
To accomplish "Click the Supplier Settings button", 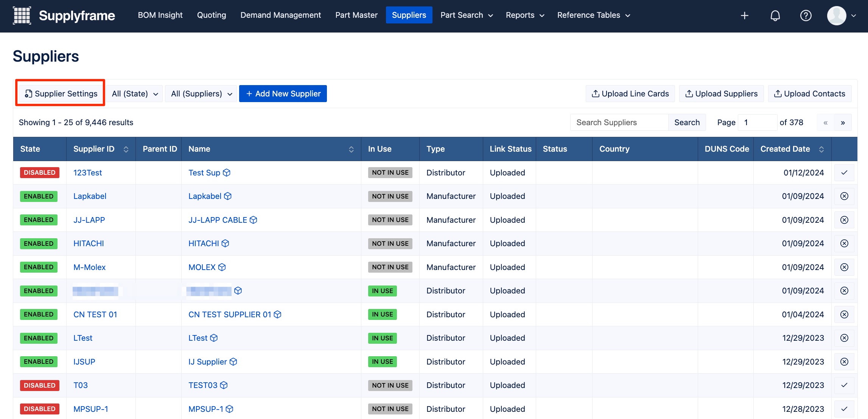I will pos(61,93).
